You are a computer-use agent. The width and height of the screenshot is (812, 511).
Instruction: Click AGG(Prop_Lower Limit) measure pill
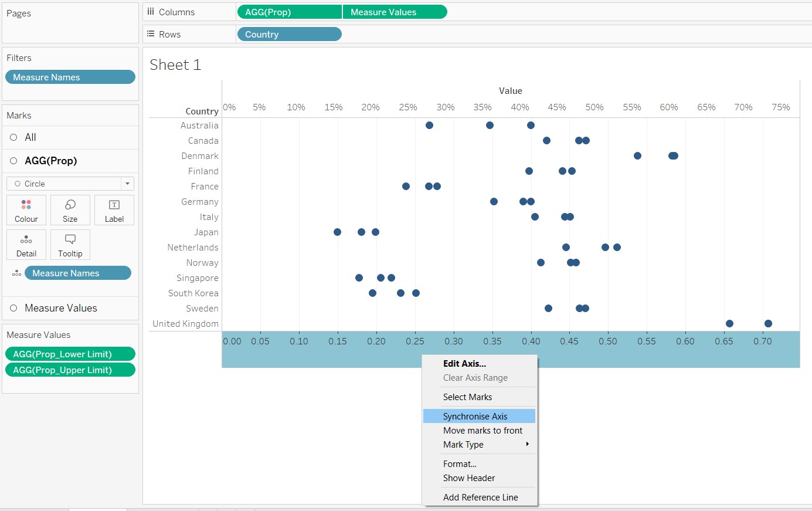[70, 354]
